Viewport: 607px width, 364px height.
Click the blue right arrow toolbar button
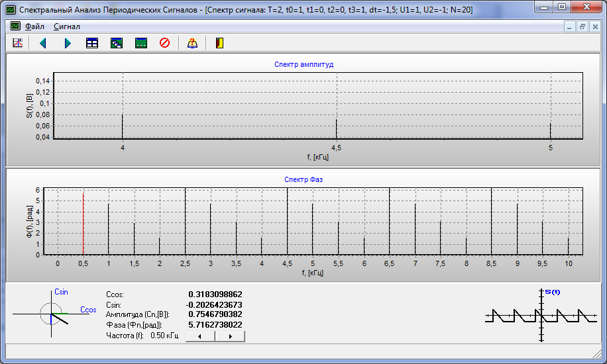point(68,43)
